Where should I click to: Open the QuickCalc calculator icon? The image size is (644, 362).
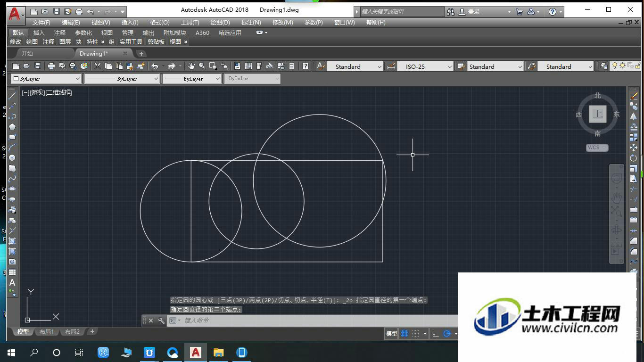click(x=292, y=66)
